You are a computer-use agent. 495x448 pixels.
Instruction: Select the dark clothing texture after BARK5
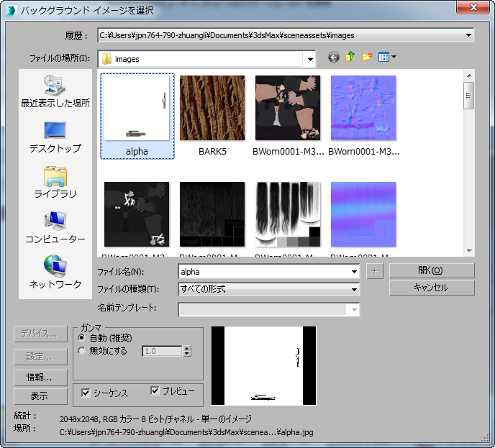[288, 108]
